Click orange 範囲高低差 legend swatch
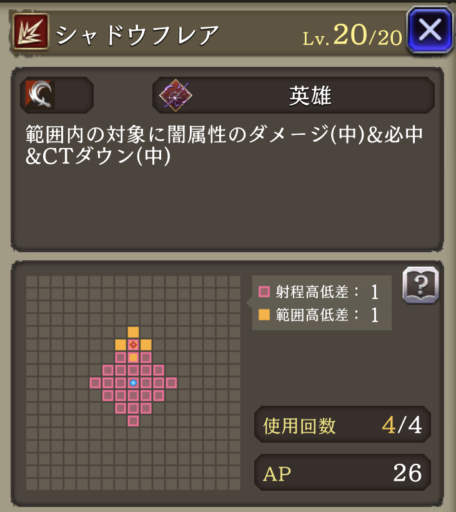 tap(264, 315)
